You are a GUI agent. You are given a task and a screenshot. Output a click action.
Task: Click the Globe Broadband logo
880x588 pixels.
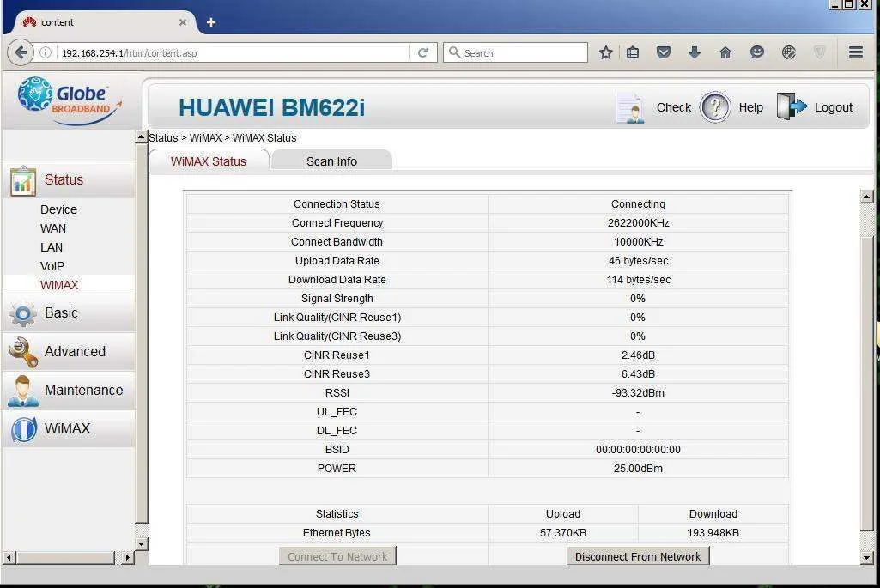tap(70, 100)
